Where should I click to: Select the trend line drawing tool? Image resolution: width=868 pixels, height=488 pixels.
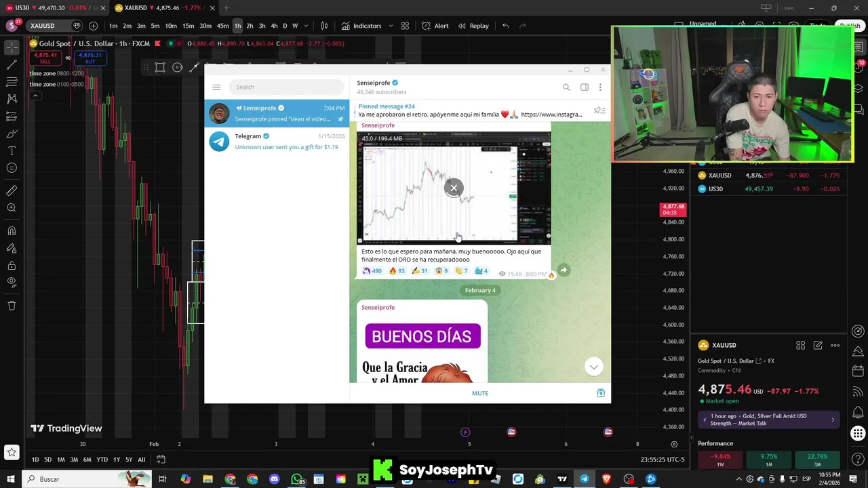pos(12,65)
